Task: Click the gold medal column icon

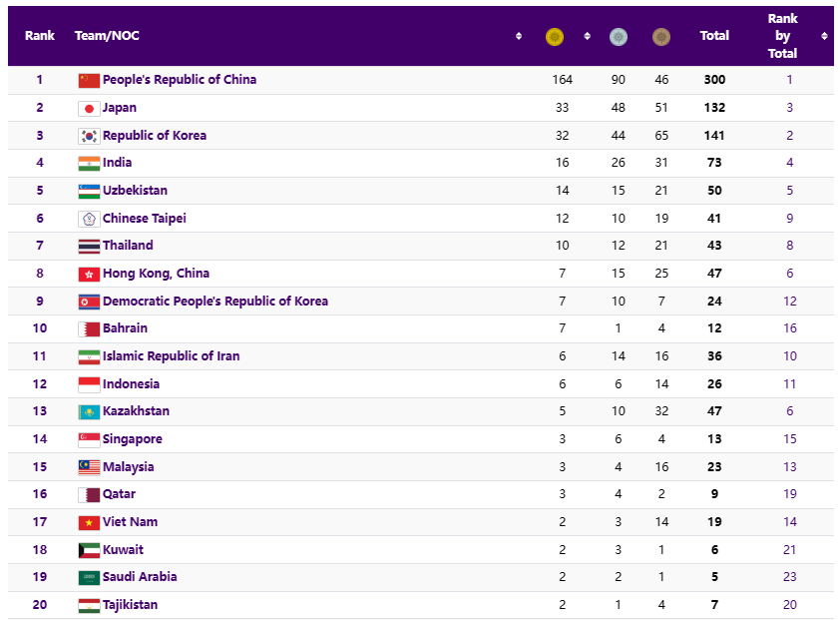Action: 555,37
